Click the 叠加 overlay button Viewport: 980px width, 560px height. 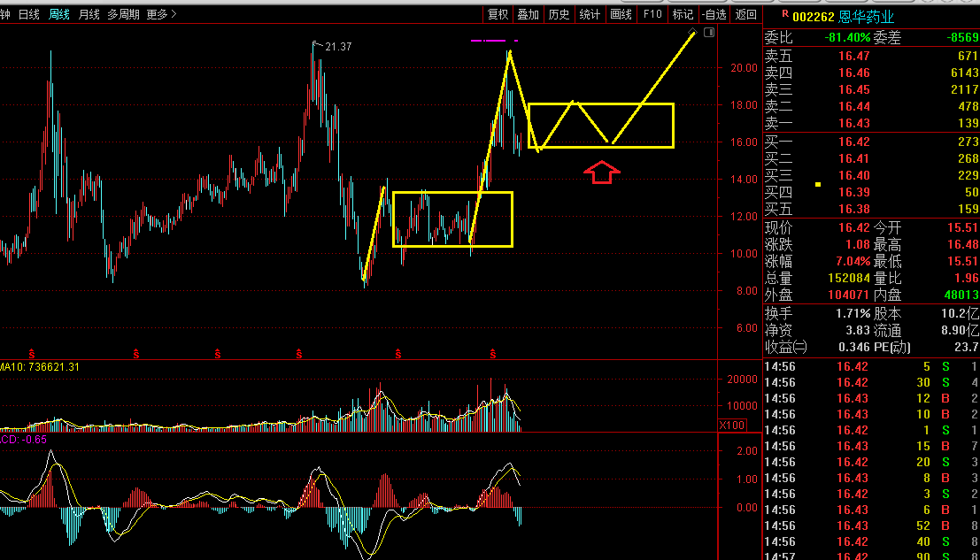click(529, 14)
